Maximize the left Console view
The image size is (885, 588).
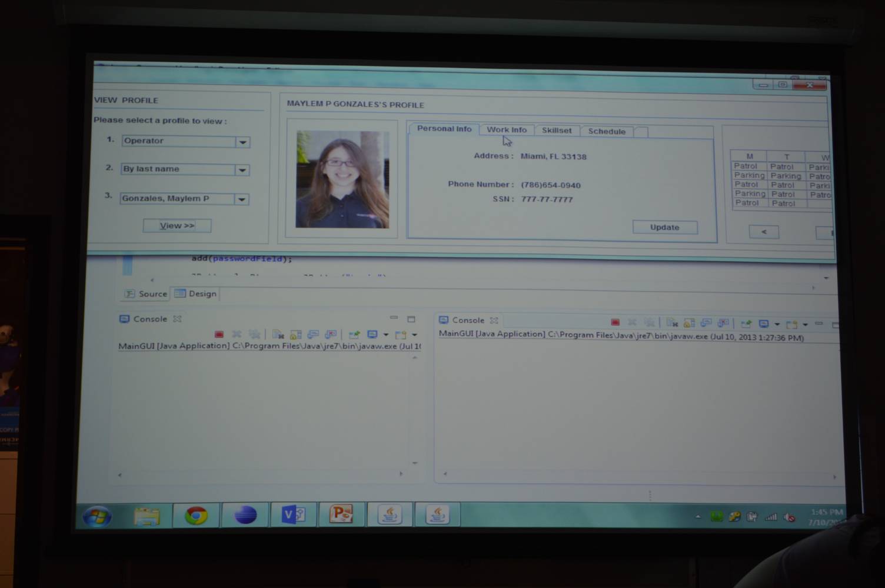(x=411, y=319)
